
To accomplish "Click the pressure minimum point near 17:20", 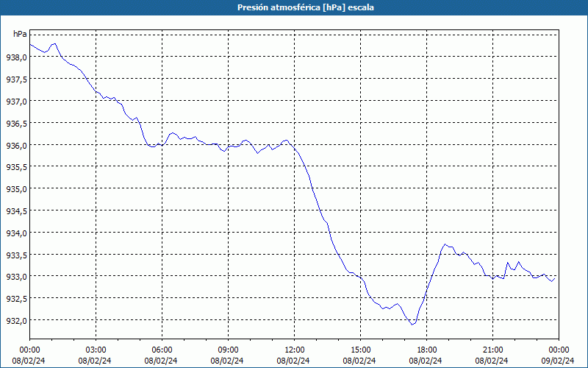I will point(412,325).
